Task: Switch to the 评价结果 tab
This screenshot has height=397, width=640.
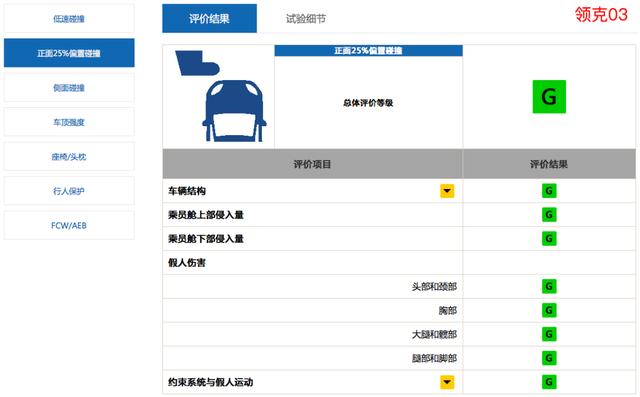Action: (x=209, y=18)
